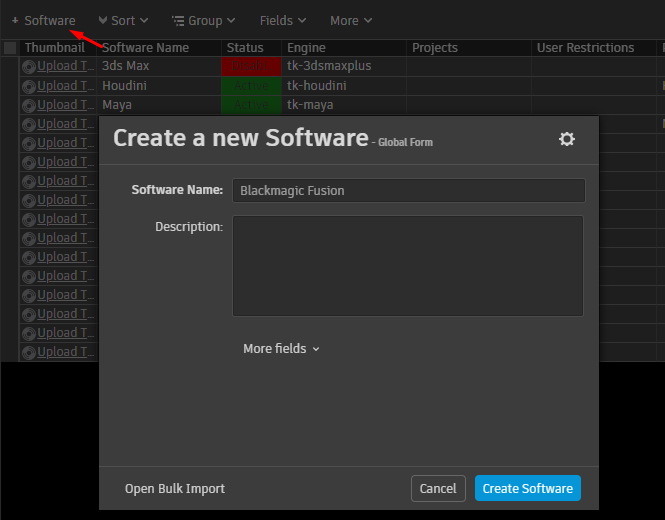Click the Engine column header
The height and width of the screenshot is (520, 665).
[344, 48]
